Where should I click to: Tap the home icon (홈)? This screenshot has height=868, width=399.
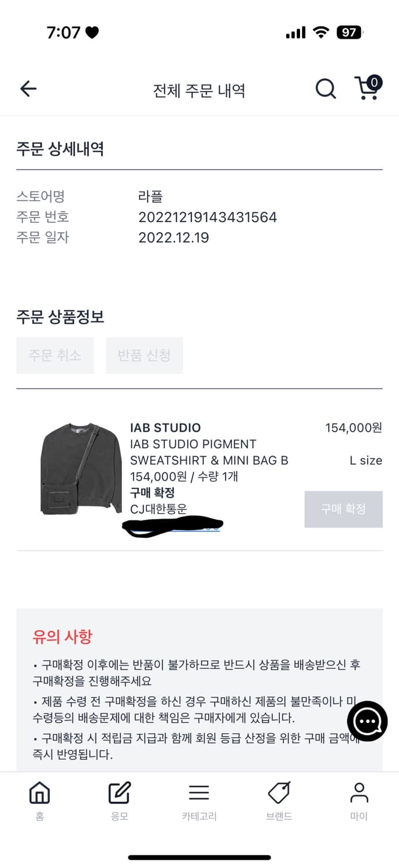coord(39,793)
